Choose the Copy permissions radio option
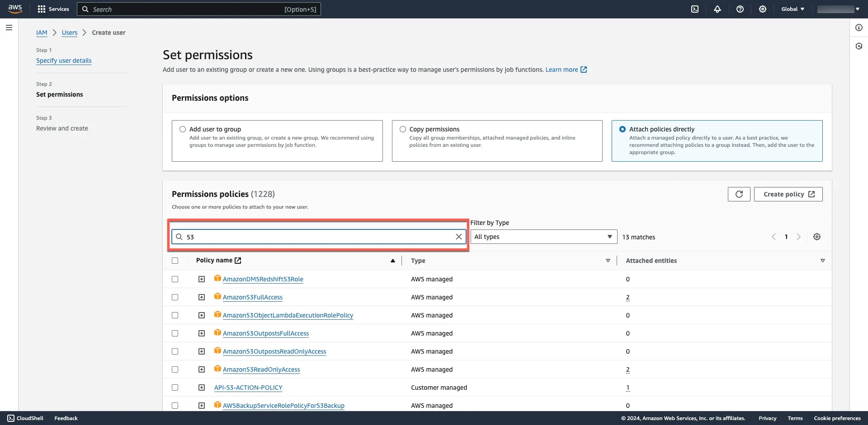 click(x=403, y=129)
